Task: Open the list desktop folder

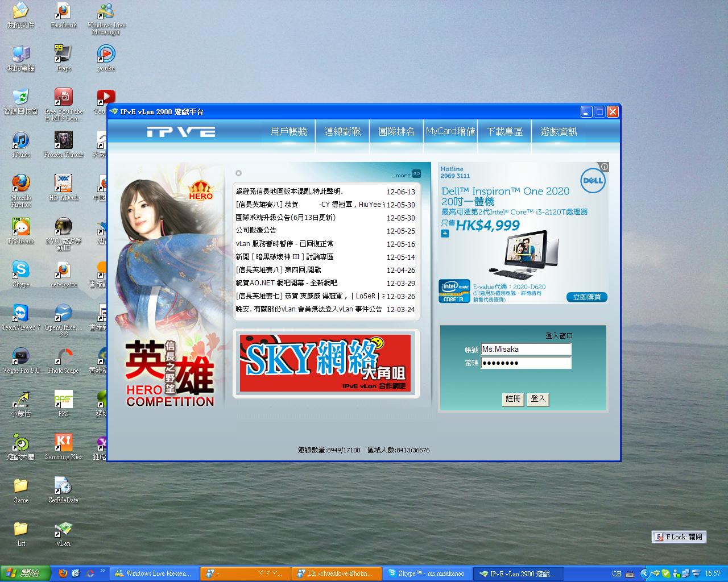Action: coord(20,534)
